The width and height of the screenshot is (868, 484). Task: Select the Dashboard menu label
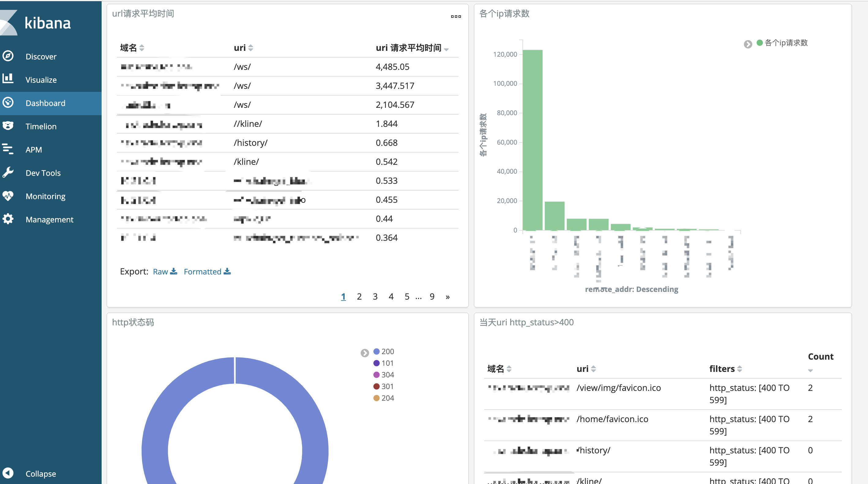[46, 103]
